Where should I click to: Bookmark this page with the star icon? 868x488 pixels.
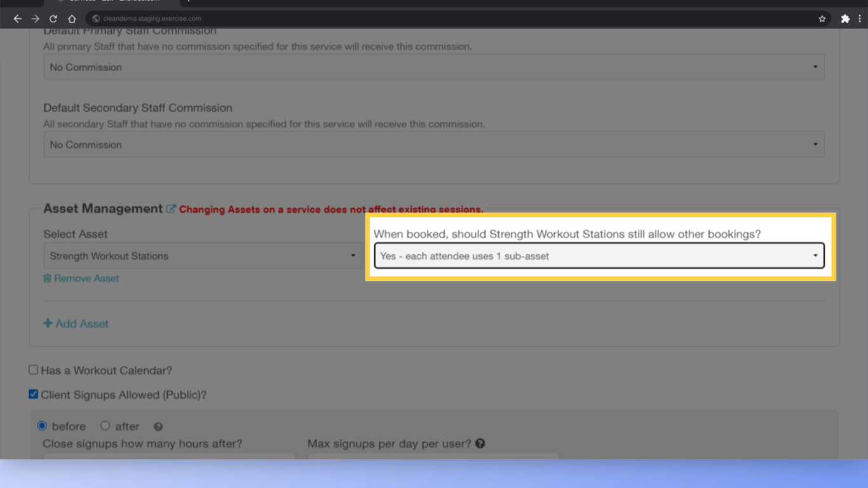pyautogui.click(x=822, y=18)
